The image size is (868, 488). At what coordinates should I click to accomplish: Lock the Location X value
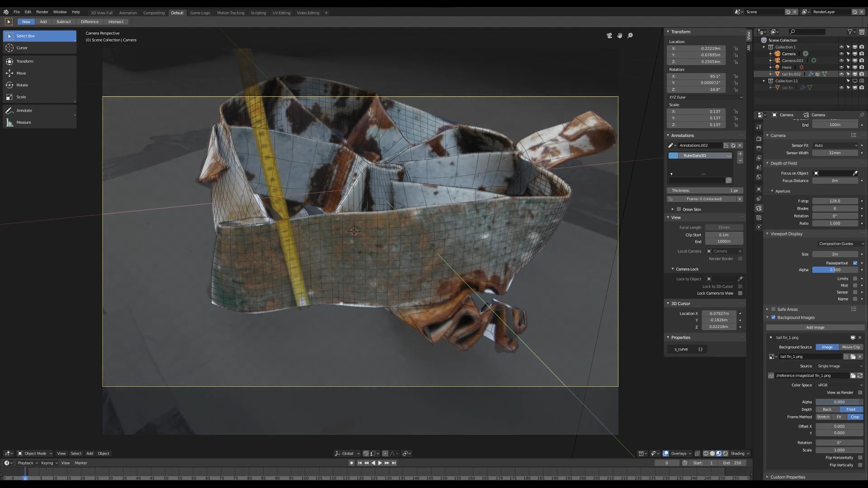[x=736, y=48]
